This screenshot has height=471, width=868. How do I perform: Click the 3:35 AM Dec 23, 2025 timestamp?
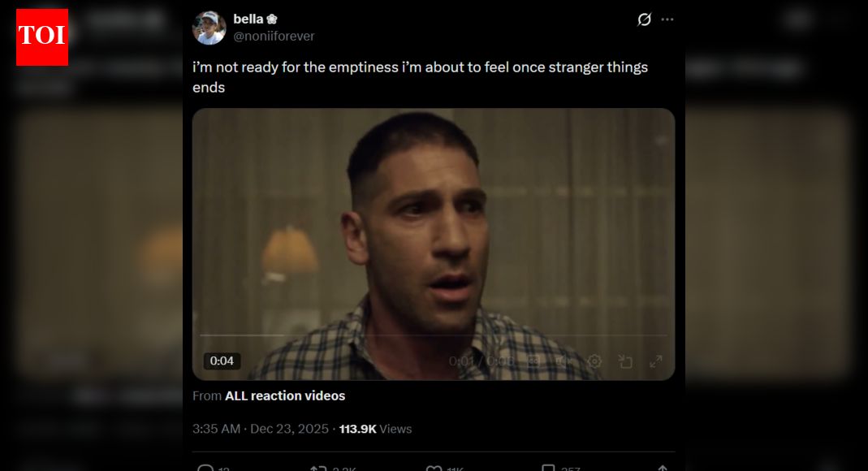tap(261, 429)
